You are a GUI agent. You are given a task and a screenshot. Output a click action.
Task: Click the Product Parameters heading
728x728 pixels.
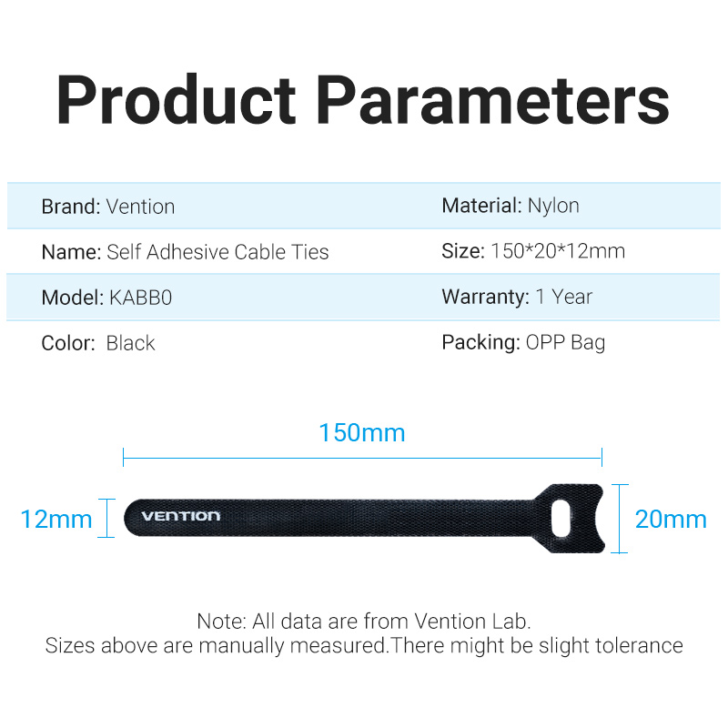coord(362,99)
